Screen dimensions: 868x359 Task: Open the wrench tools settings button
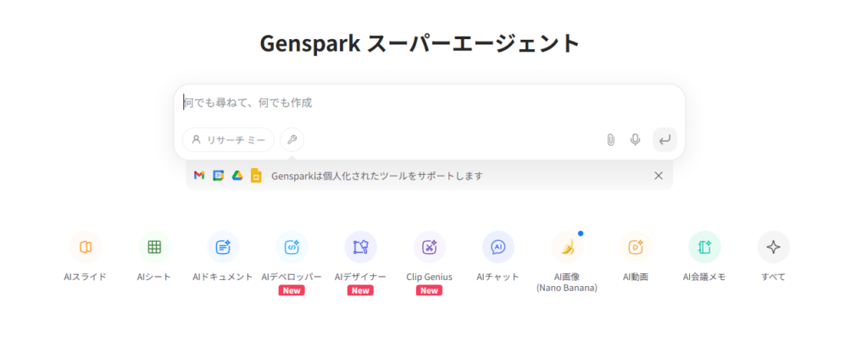tap(292, 139)
